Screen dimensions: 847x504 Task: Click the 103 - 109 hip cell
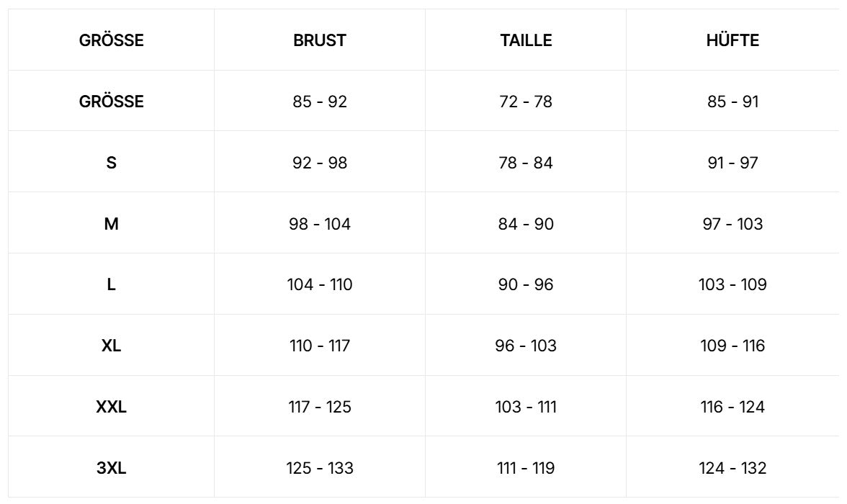[732, 284]
